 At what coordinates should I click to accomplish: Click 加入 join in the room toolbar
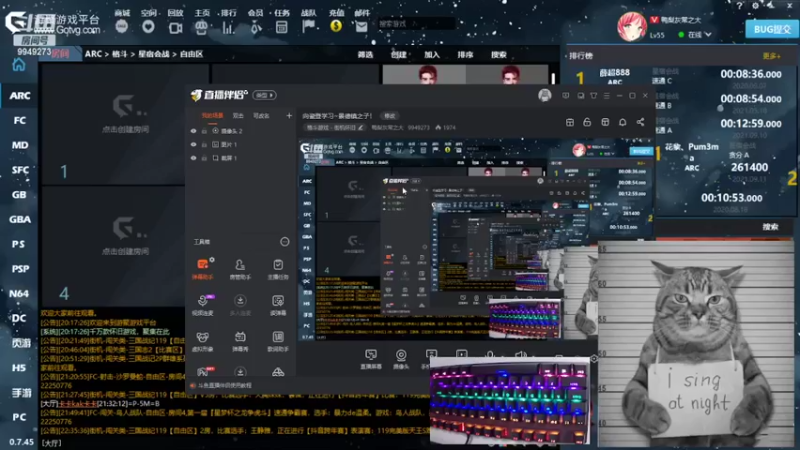(x=432, y=55)
